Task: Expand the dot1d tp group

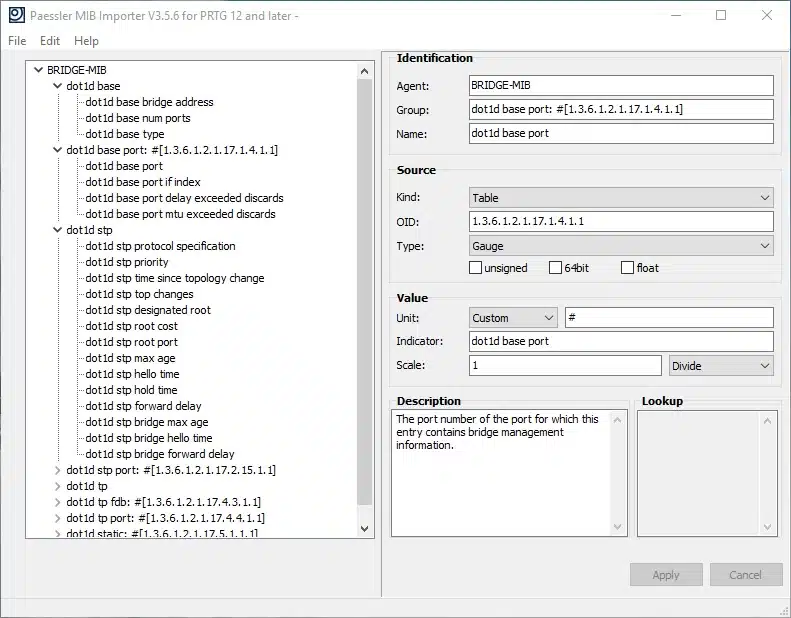Action: [x=58, y=486]
